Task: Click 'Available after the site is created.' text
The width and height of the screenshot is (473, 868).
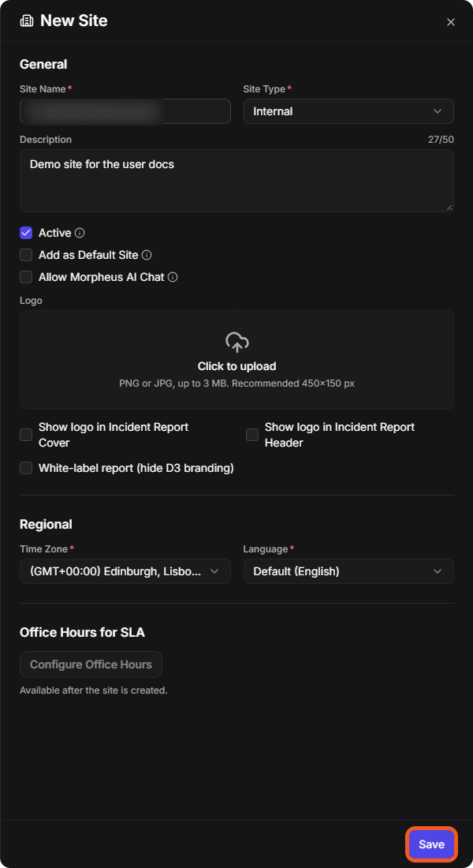Action: coord(94,690)
